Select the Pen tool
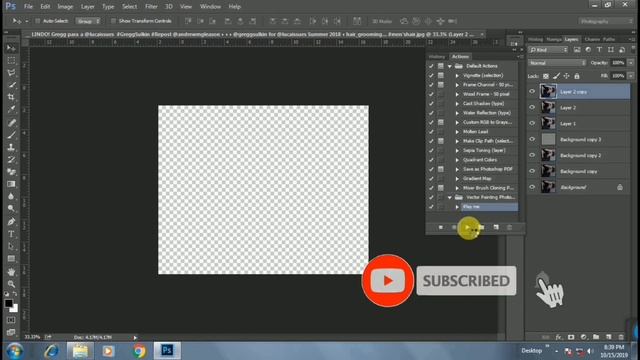The image size is (640, 360). point(11,222)
